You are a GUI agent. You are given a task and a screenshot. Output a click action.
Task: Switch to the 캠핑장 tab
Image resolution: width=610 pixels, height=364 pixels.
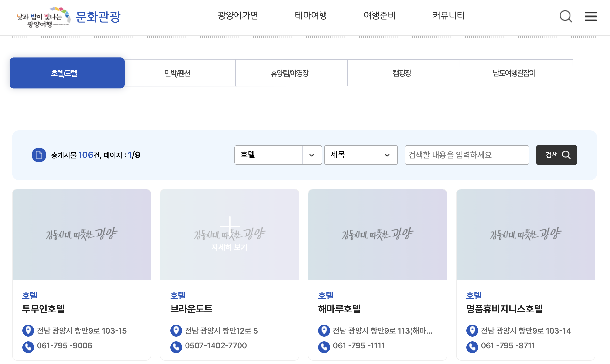[403, 73]
